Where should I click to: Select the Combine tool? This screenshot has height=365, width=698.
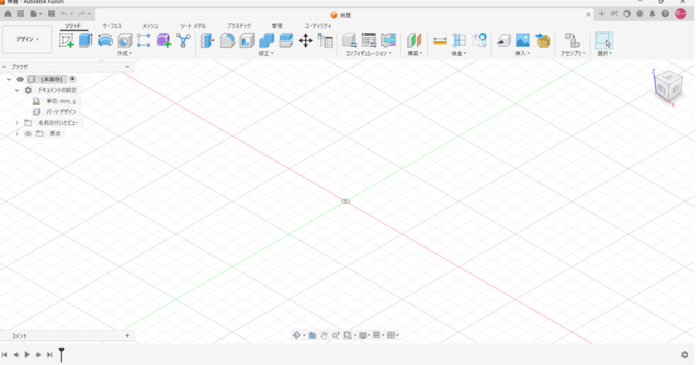(266, 41)
